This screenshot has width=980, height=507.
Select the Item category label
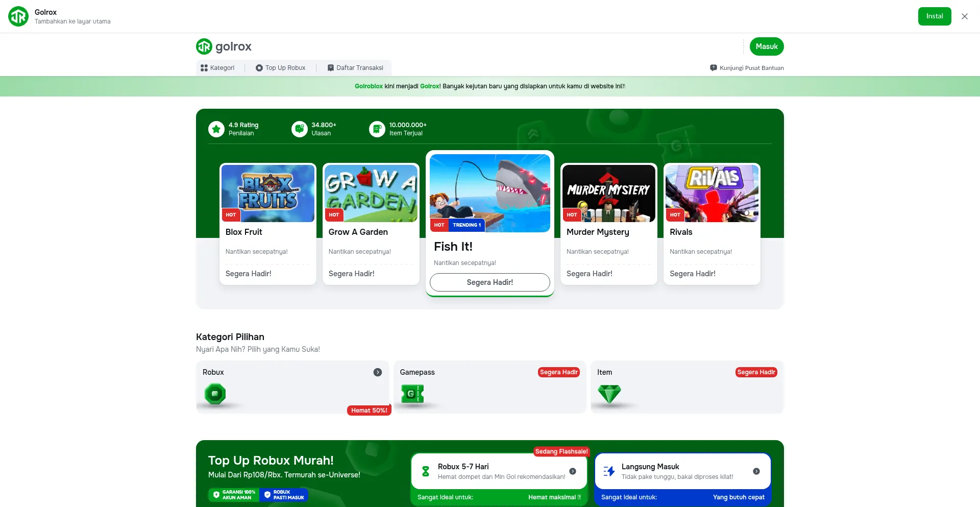pos(605,372)
